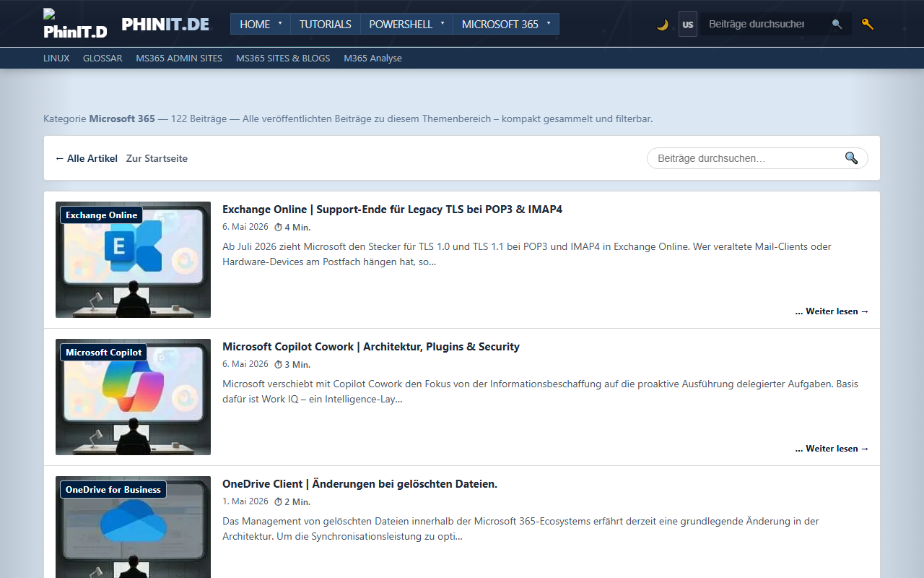924x578 pixels.
Task: Open the MICROSOFT 365 menu
Action: (500, 24)
